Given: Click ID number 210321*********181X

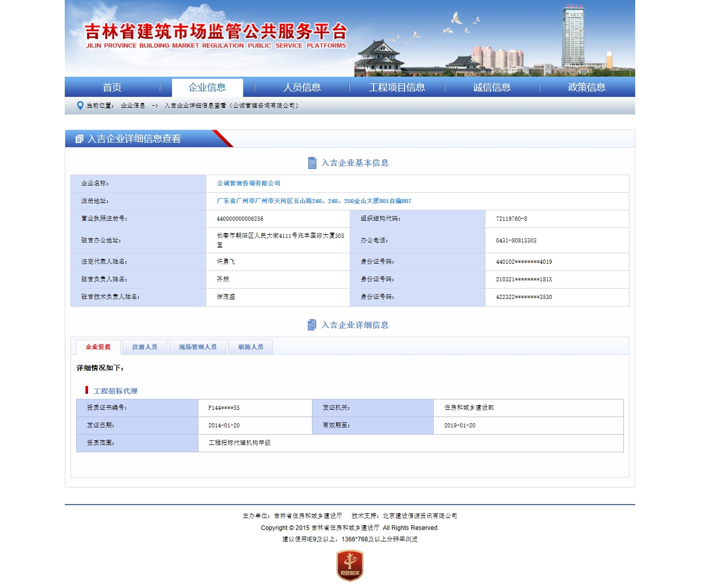Looking at the screenshot, I should [524, 279].
